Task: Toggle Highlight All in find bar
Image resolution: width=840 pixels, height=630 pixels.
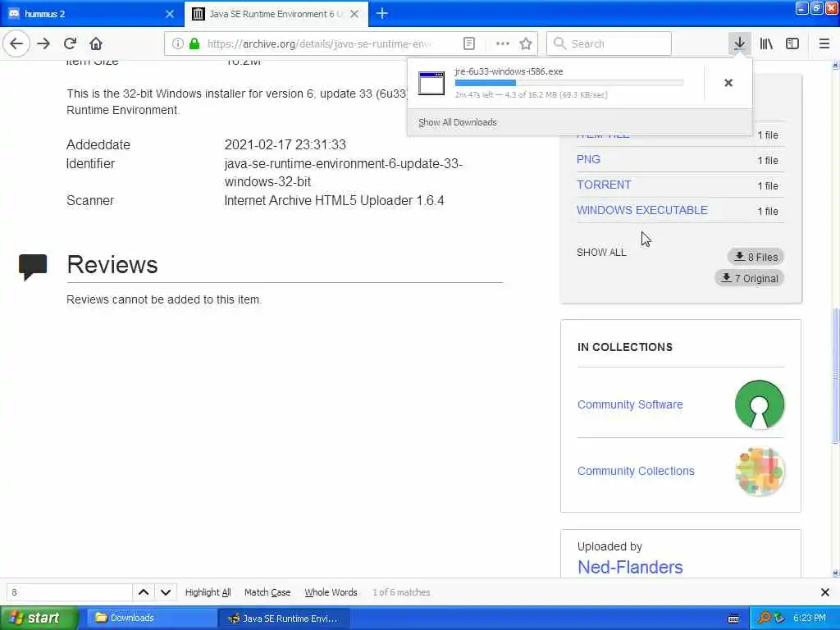Action: click(208, 592)
